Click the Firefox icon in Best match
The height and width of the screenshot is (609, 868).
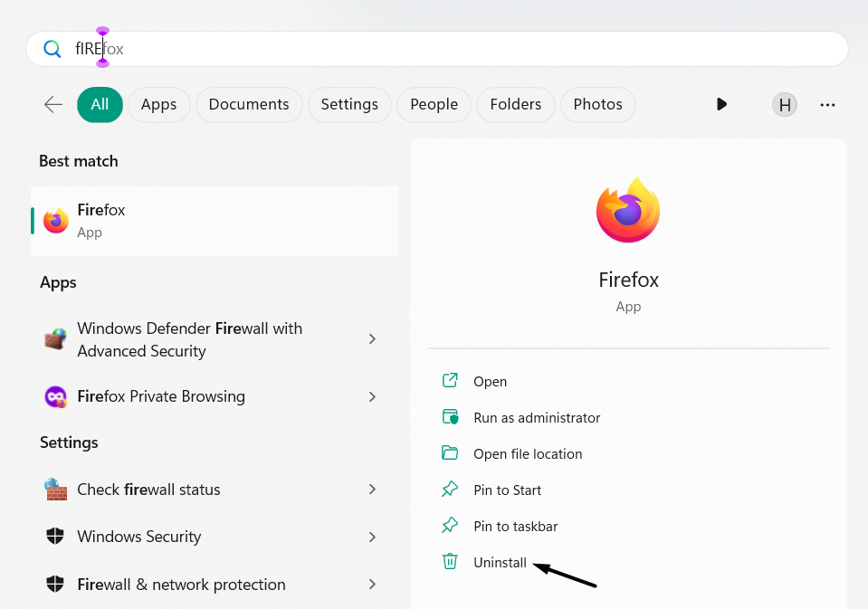[x=56, y=220]
